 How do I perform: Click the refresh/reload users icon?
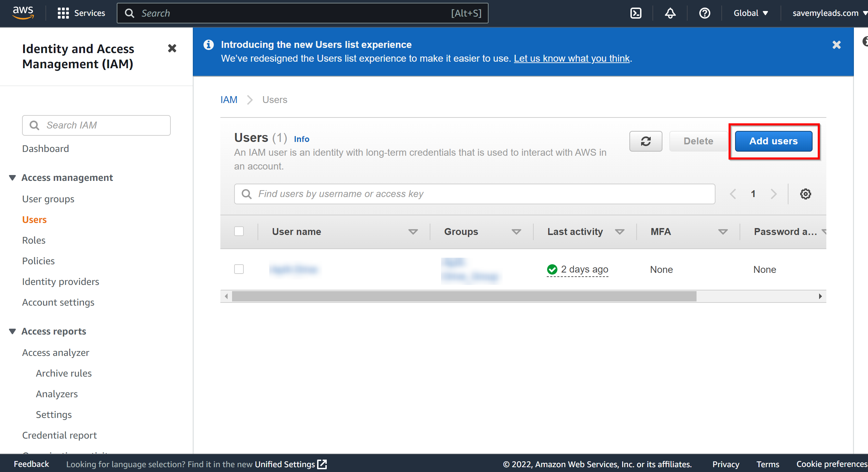(x=646, y=141)
